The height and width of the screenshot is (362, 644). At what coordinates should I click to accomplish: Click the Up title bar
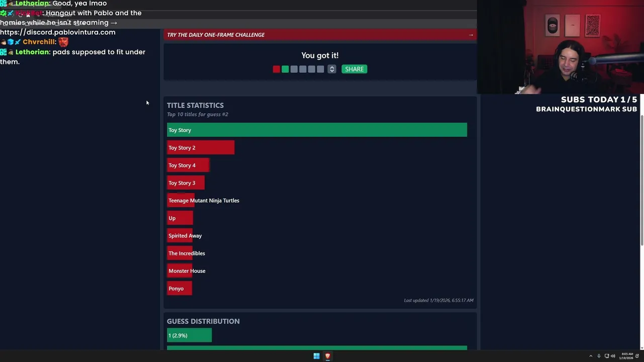[x=180, y=218]
